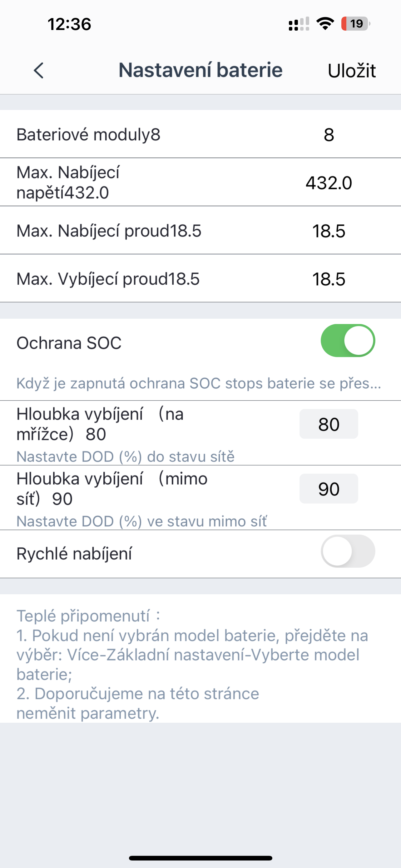The width and height of the screenshot is (401, 868).
Task: Tap the Max. Nabíjecí proud value
Action: click(x=329, y=231)
